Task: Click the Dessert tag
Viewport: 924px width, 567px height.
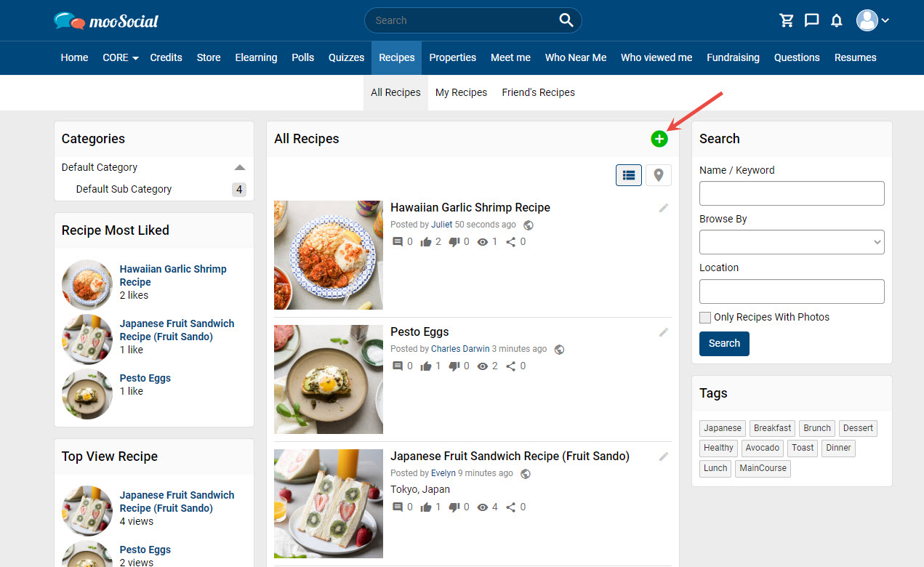Action: pos(858,428)
